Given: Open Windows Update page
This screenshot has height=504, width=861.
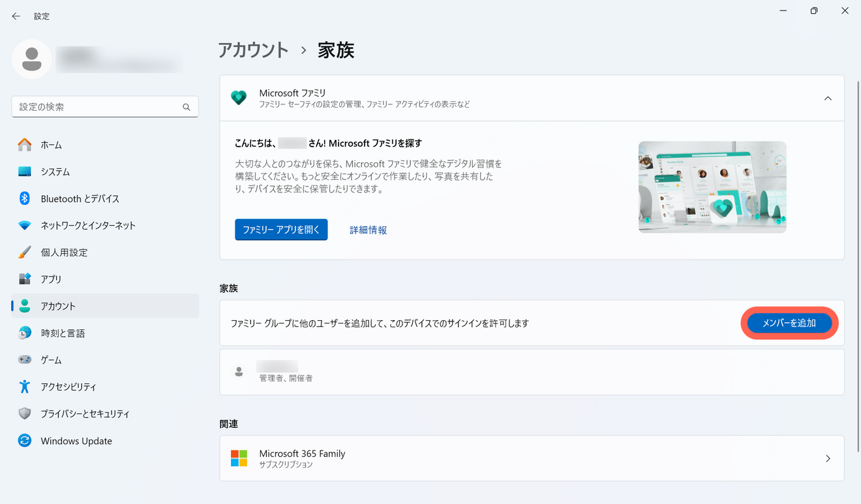Looking at the screenshot, I should pos(105,441).
